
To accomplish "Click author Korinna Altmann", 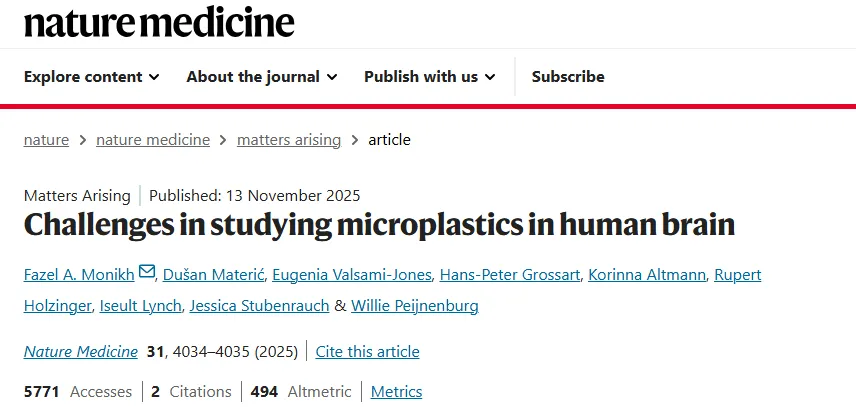I will (646, 273).
